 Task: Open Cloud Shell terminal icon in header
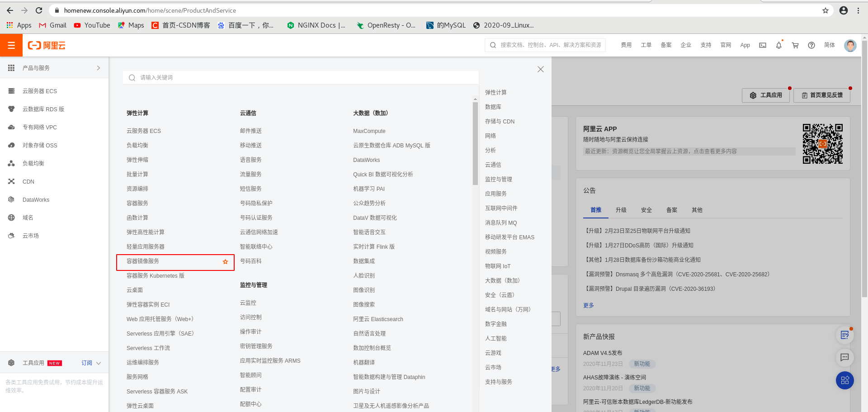coord(763,45)
